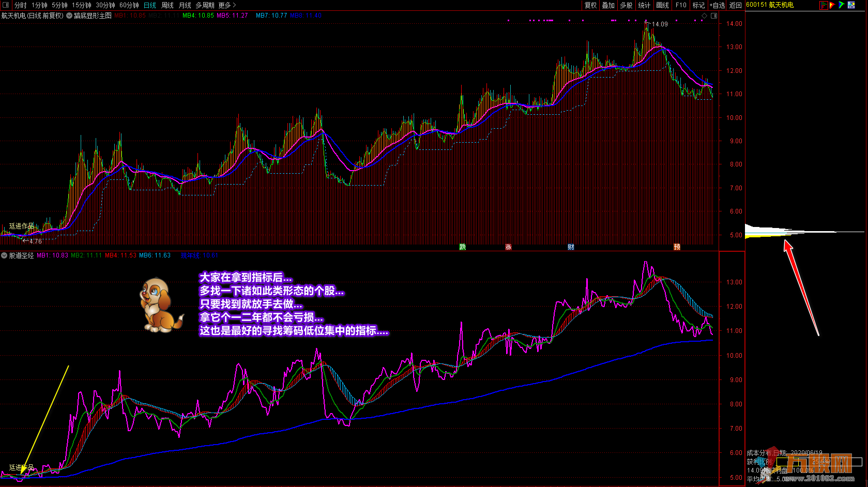Click the red 涨 event marker

pyautogui.click(x=508, y=247)
